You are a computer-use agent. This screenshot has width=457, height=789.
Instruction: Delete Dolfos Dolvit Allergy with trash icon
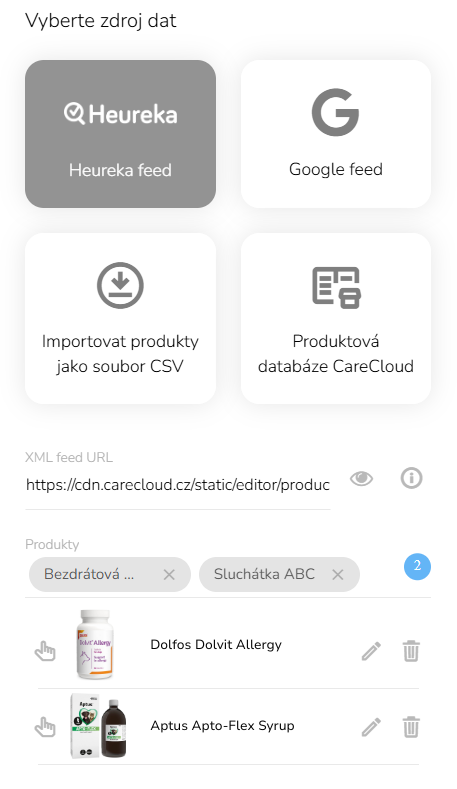pyautogui.click(x=411, y=651)
